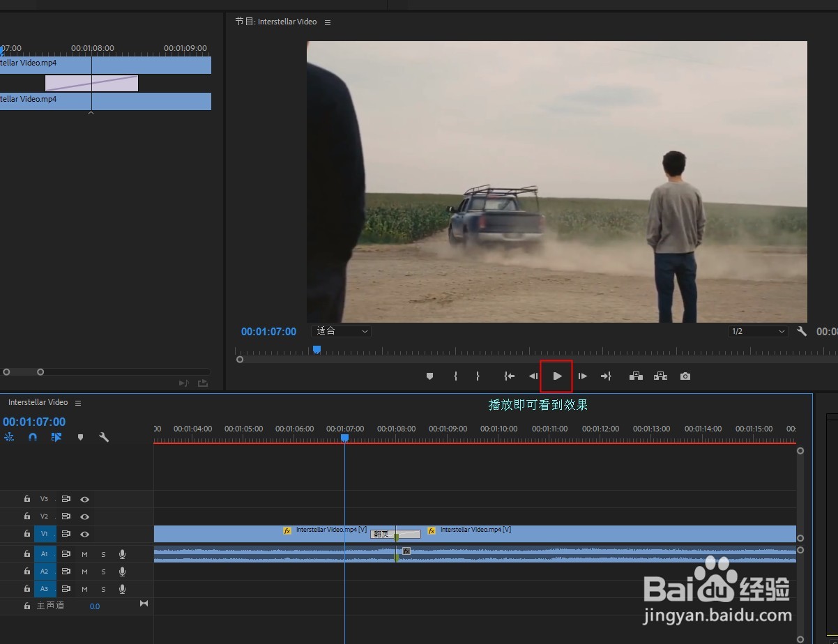
Task: Toggle V2 sync lock
Action: 66,516
